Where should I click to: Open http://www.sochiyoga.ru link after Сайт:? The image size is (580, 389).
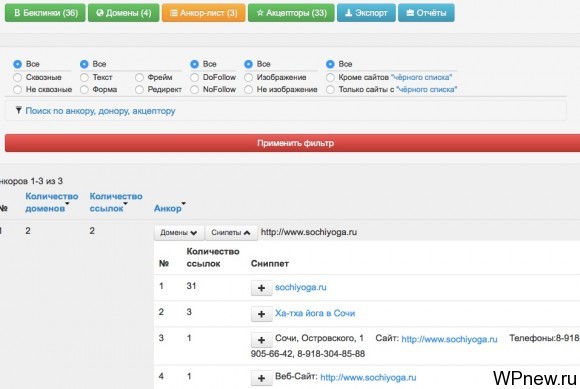pos(449,339)
